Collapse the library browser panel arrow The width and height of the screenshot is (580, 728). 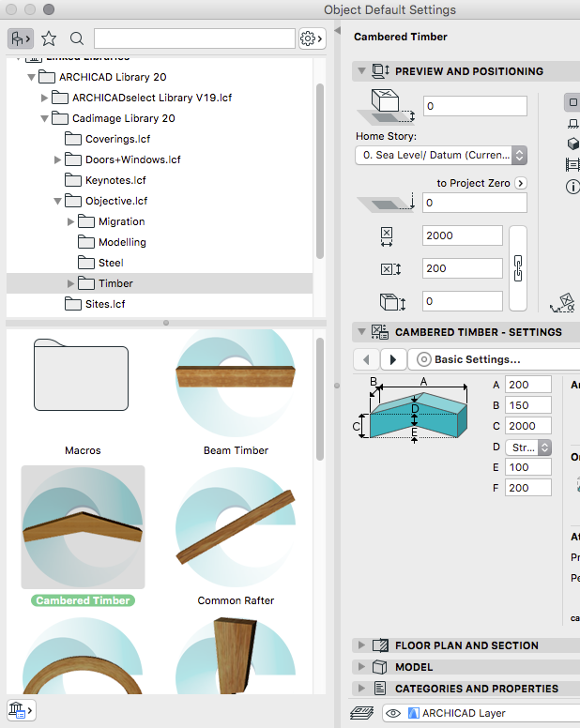(x=338, y=30)
